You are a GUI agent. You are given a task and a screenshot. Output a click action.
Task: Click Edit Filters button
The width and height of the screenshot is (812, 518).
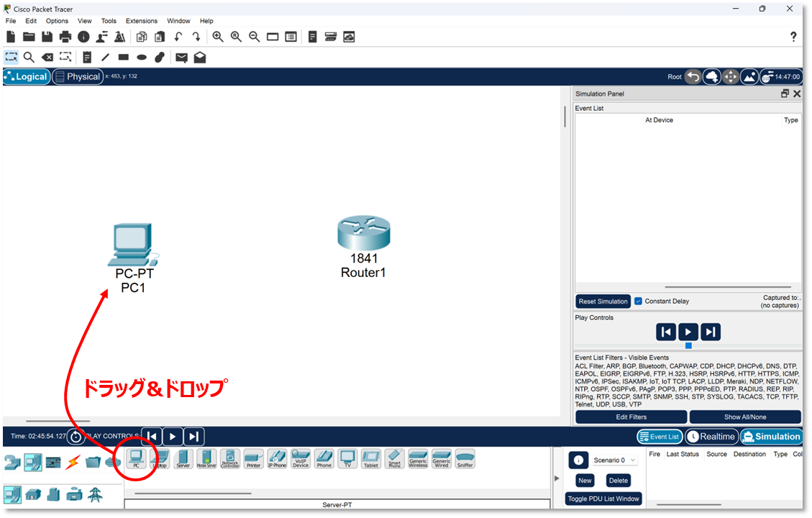631,417
